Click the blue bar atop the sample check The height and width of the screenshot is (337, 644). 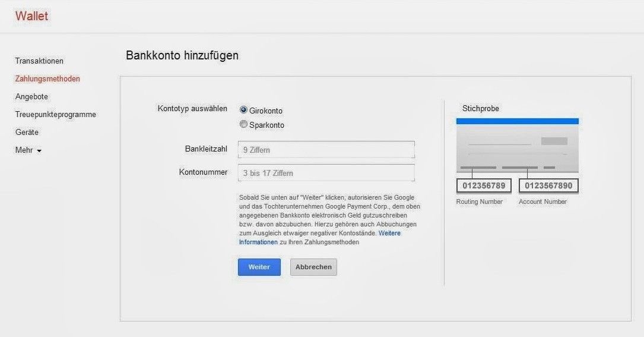(x=518, y=121)
